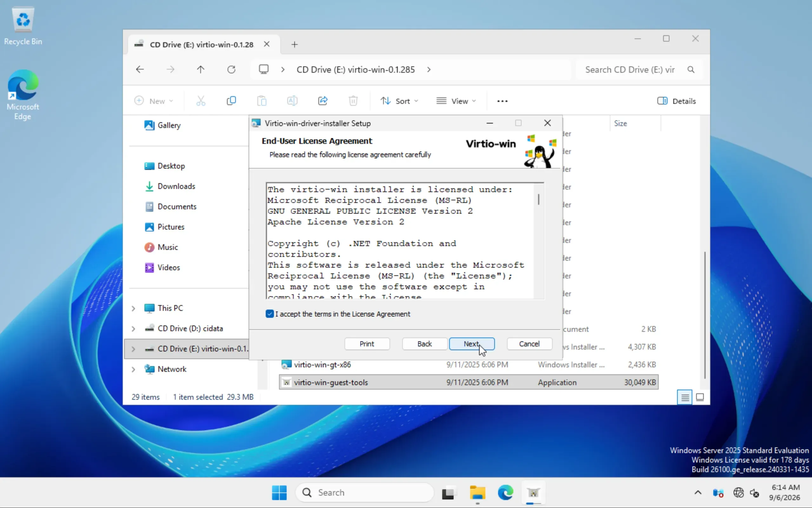812x508 pixels.
Task: Click the security tray icon with red badge
Action: (x=718, y=492)
